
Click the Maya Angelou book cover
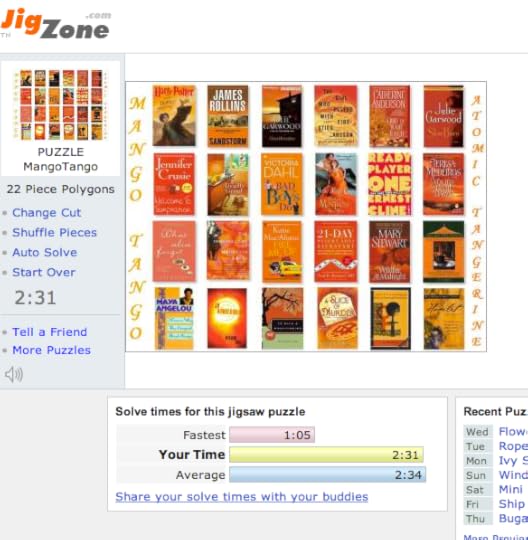[x=174, y=319]
